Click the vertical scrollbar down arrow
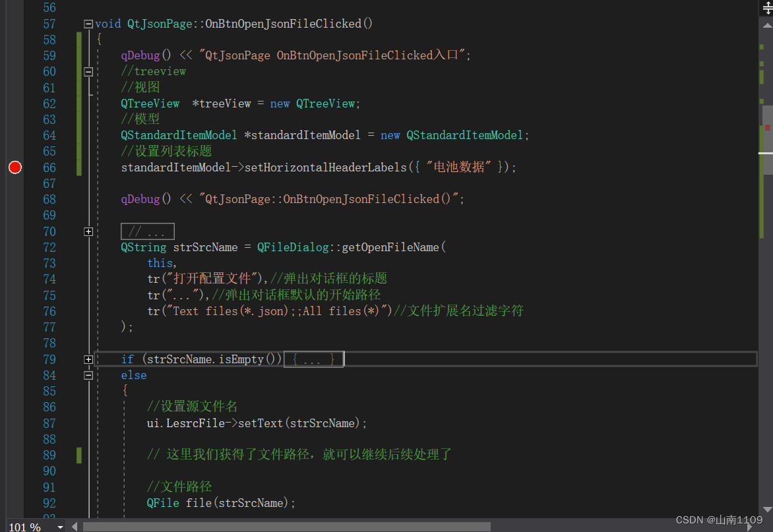This screenshot has width=773, height=532. click(767, 510)
